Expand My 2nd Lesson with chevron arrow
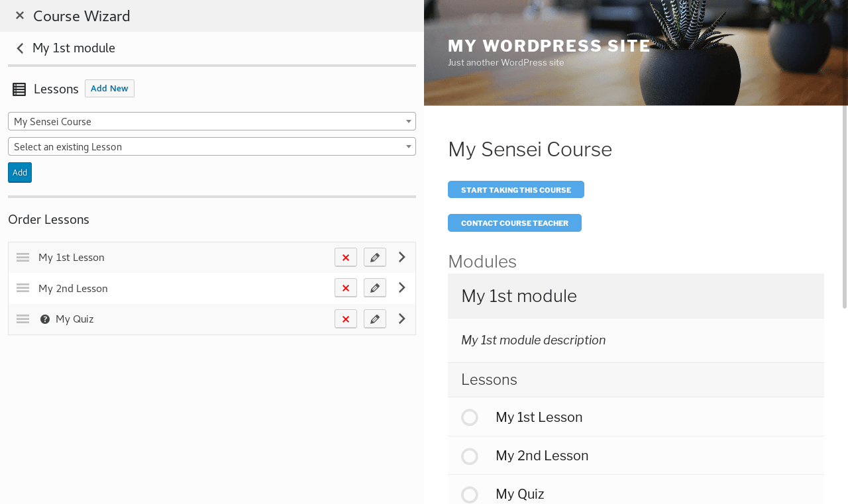Viewport: 848px width, 504px height. coord(402,287)
